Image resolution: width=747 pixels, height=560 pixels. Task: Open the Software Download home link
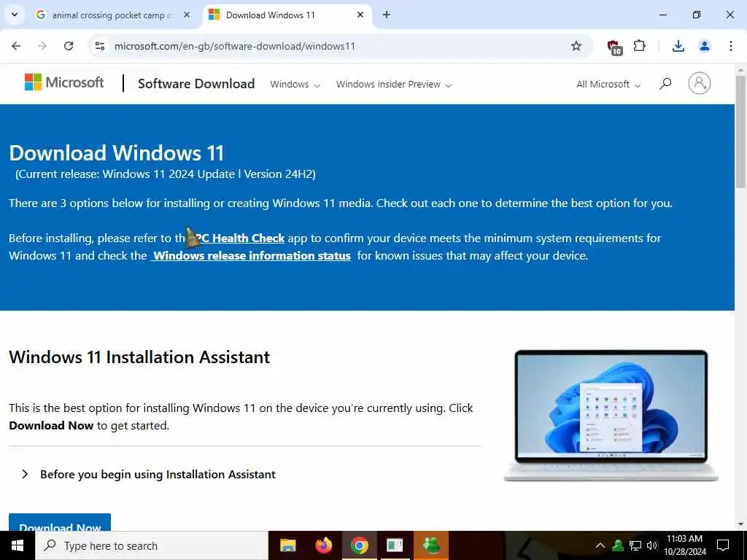pyautogui.click(x=196, y=84)
